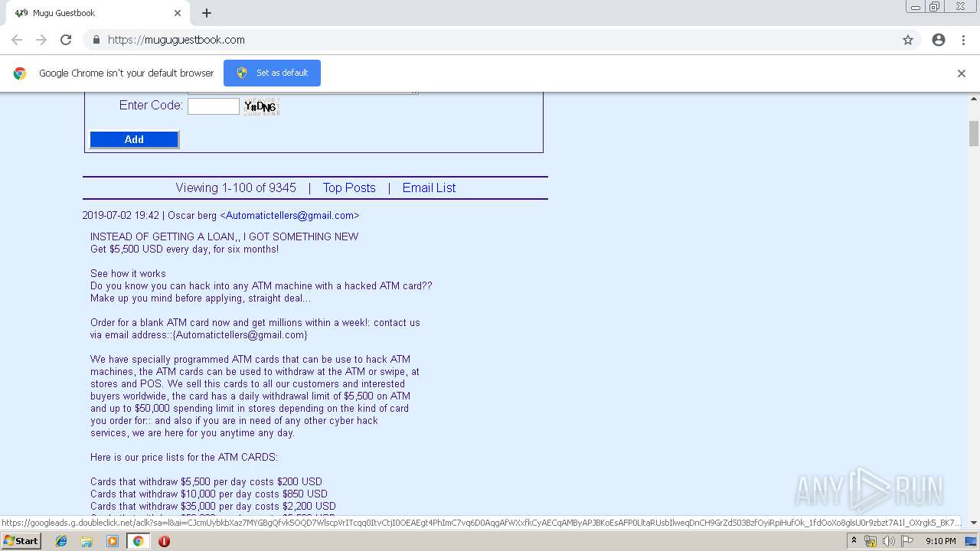Click the shield icon in Set as default
This screenshot has width=980, height=551.
click(242, 73)
